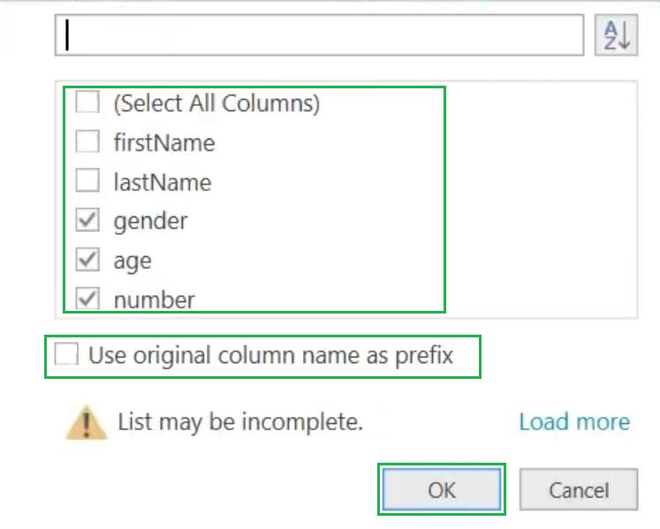Screen dimensions: 660x529
Task: Untick the number column checkbox
Action: 88,298
